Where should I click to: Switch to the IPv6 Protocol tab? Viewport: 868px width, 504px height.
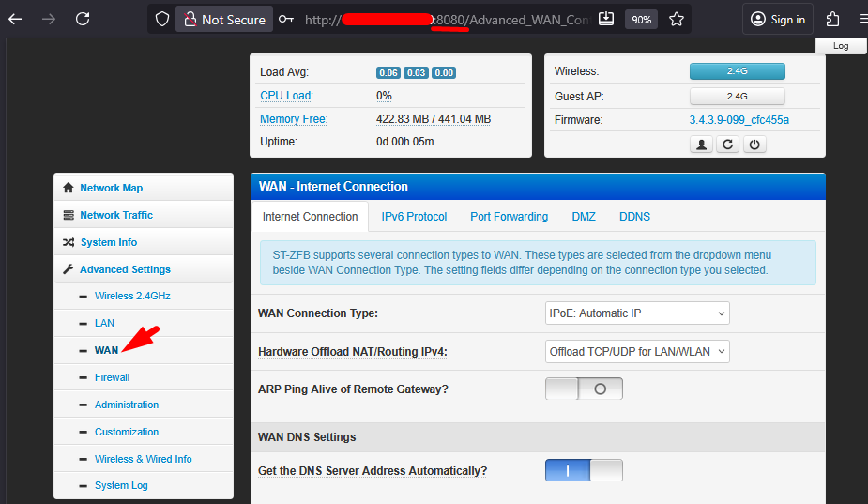414,217
